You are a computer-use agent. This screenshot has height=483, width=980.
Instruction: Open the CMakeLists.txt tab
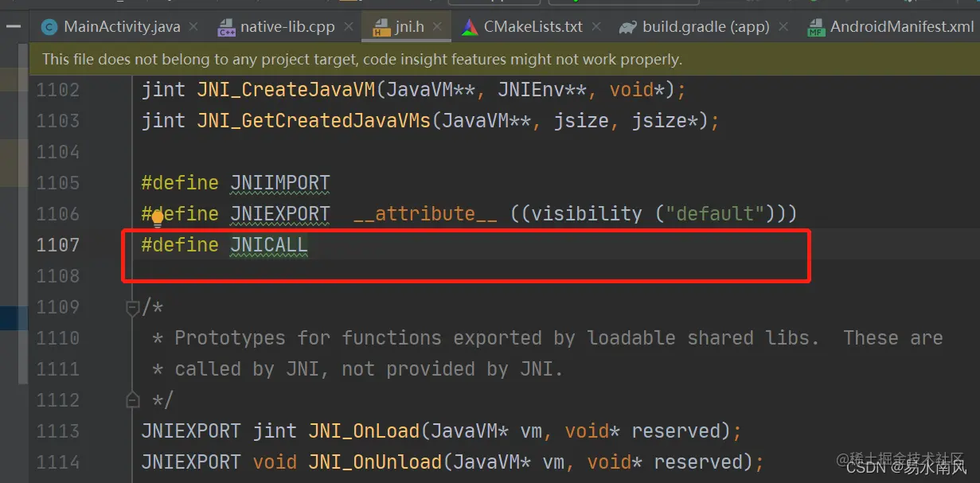click(533, 26)
